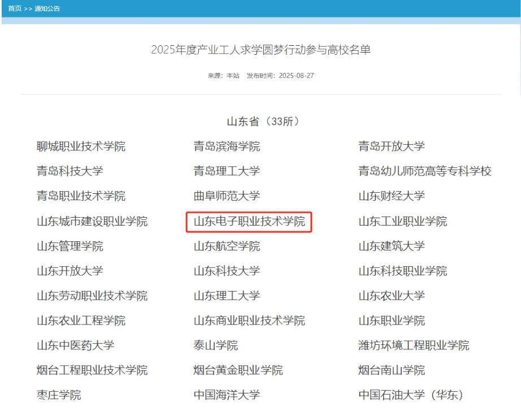Click on 曲阜师范大学
This screenshot has width=521, height=420.
227,196
